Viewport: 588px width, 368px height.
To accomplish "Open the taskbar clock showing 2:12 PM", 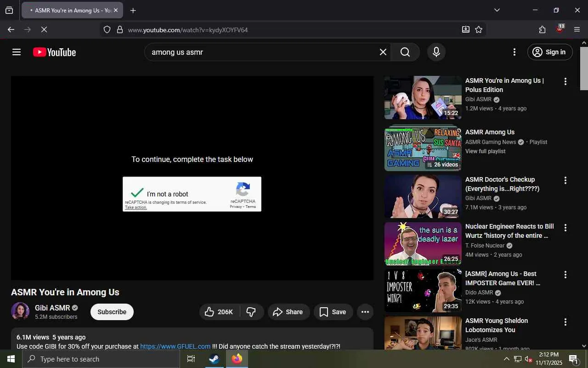I will [548, 359].
